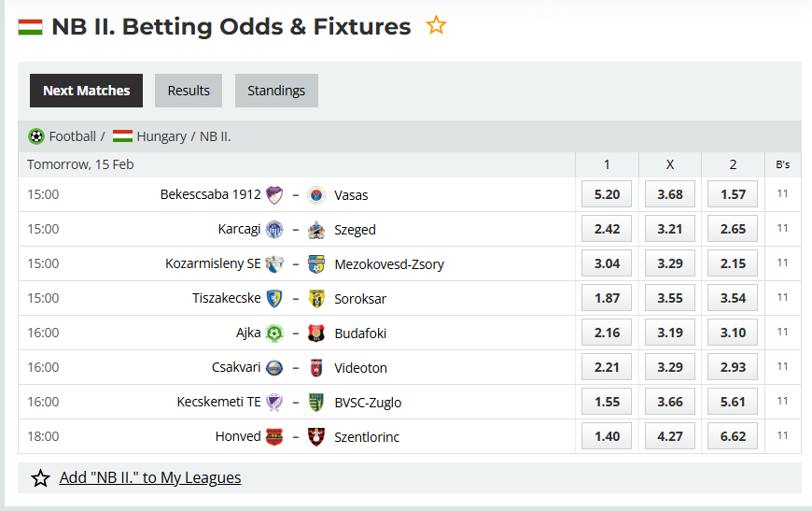Viewport: 812px width, 511px height.
Task: Click bookmakers count 11 in Karcagi row
Action: coord(782,229)
